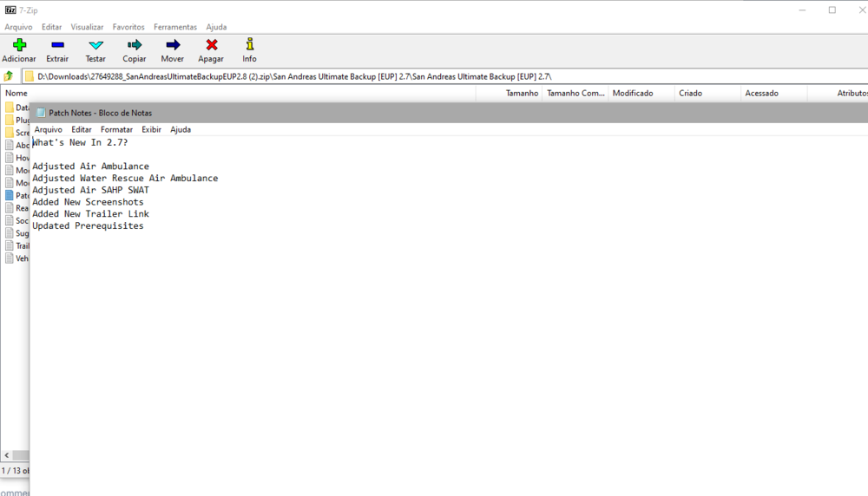868x496 pixels.
Task: Select the Hov... file icon in list
Action: pos(10,158)
